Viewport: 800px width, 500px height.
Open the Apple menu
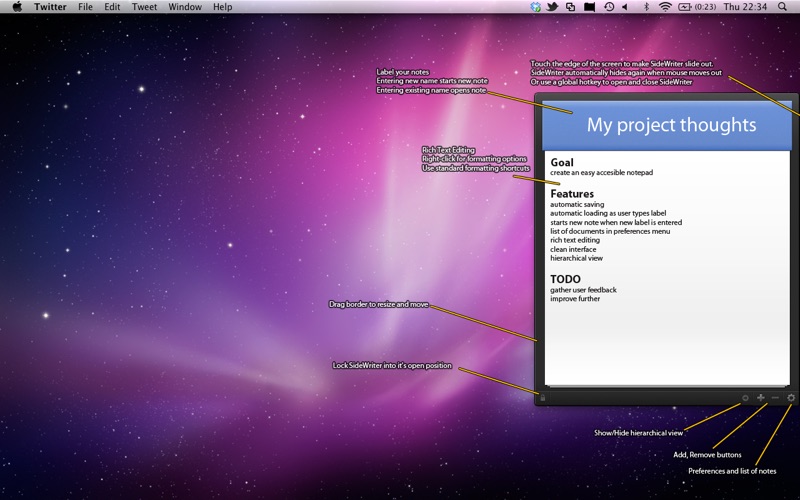(17, 7)
